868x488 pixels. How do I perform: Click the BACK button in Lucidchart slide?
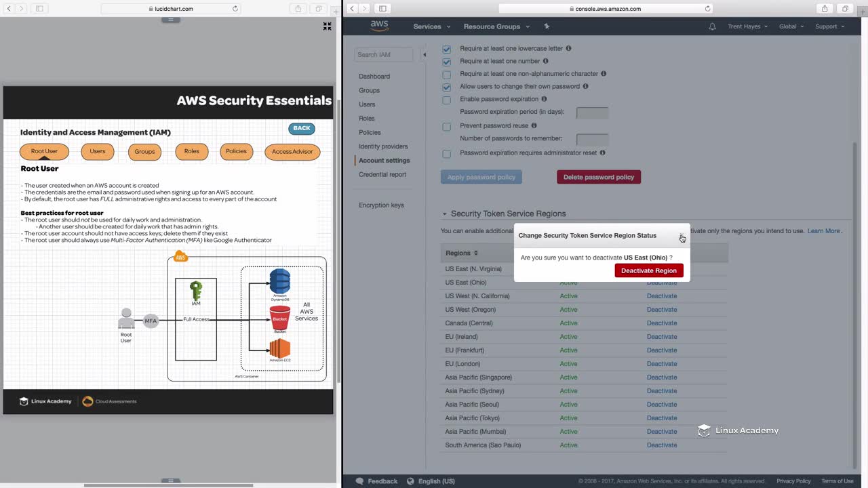tap(302, 128)
